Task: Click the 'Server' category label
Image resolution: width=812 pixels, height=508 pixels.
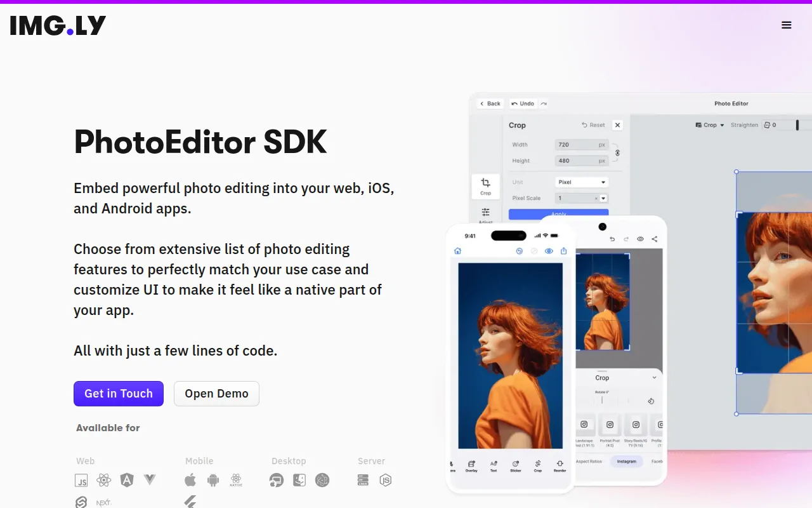Action: coord(371,461)
